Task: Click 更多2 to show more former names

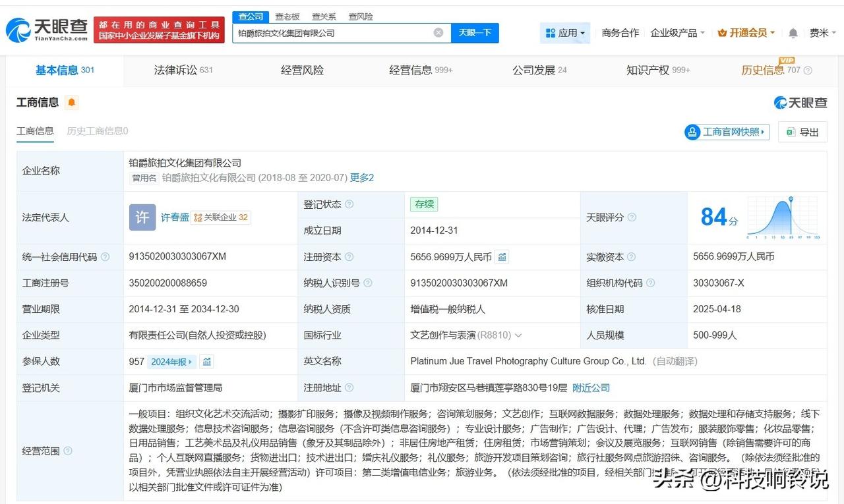Action: click(362, 178)
